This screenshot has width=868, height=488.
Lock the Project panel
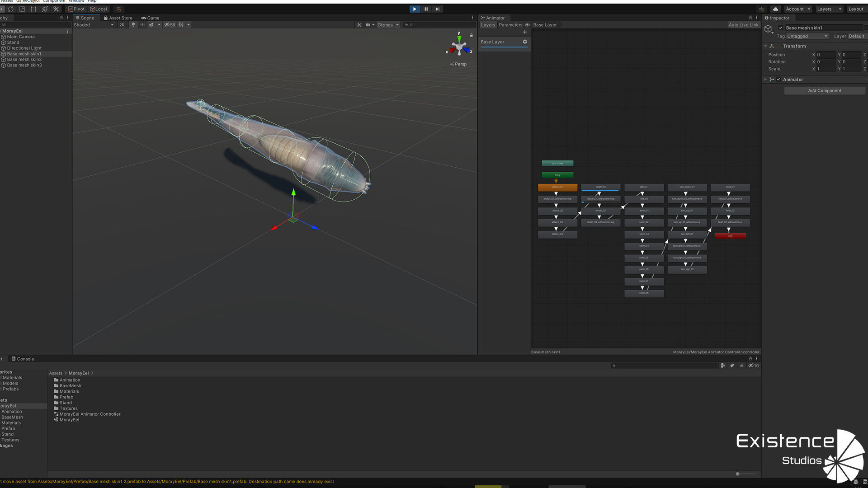750,359
